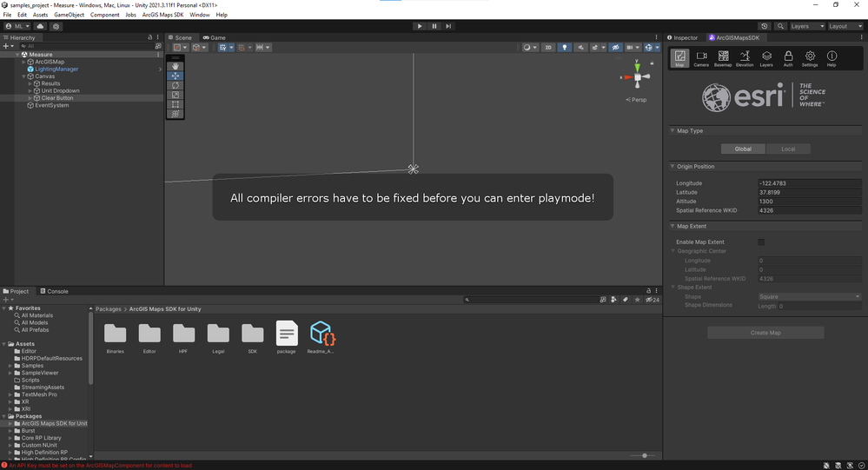Collapse the Measure scene in Hierarchy
Viewport: 868px width, 470px height.
pyautogui.click(x=17, y=55)
